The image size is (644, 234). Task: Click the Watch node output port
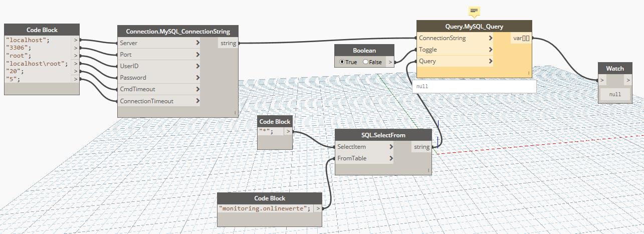pyautogui.click(x=628, y=80)
